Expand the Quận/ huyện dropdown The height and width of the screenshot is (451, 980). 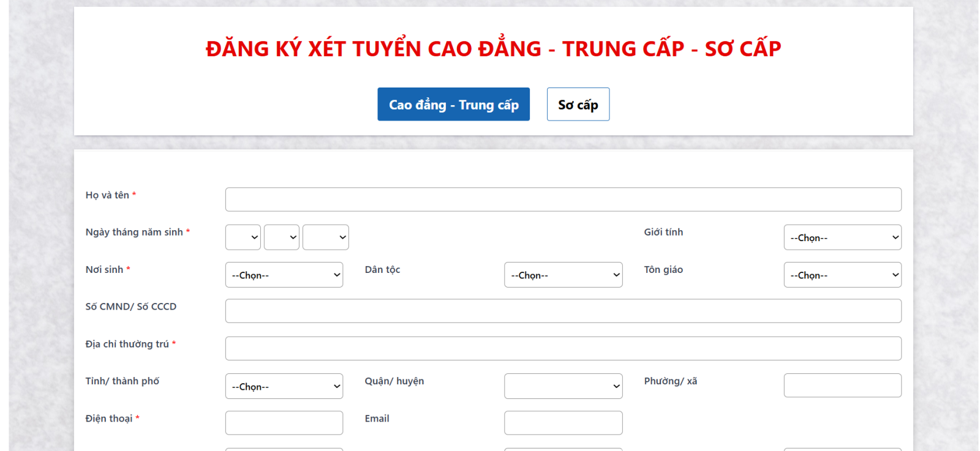[563, 386]
